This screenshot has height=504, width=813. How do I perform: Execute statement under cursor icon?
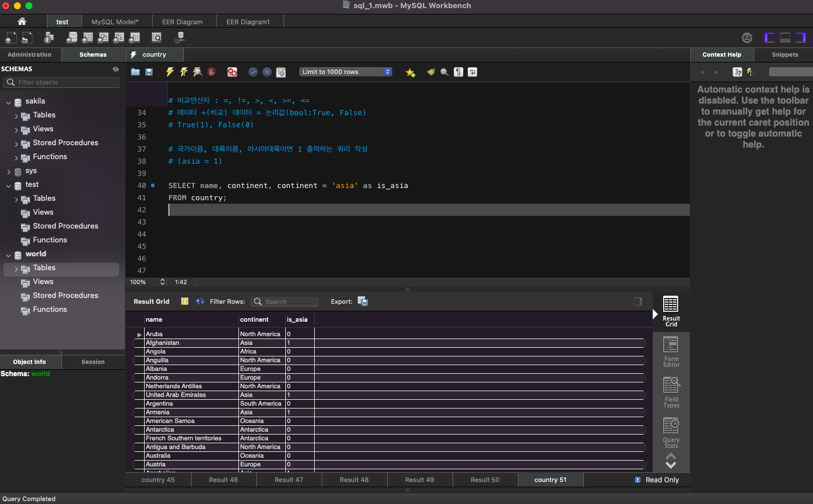point(183,72)
